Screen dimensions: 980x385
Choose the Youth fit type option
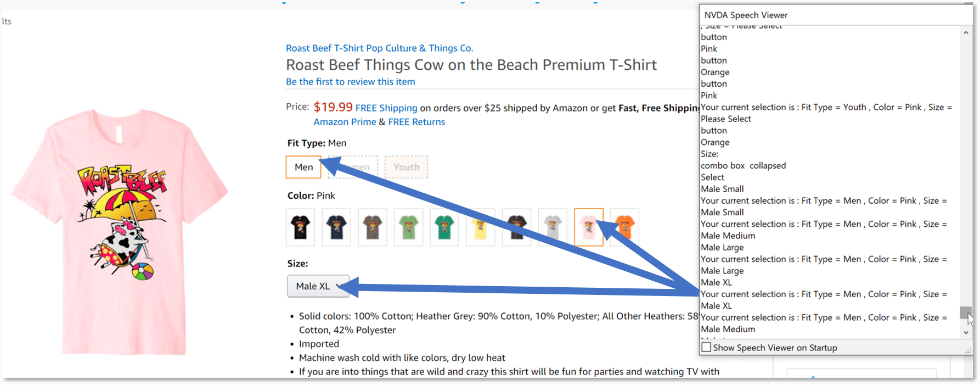(406, 167)
